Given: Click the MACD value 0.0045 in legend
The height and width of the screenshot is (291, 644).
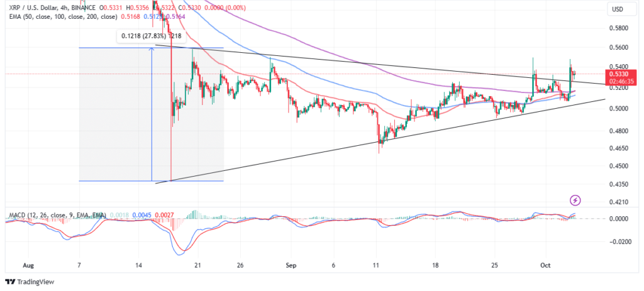Looking at the screenshot, I should click(x=140, y=216).
